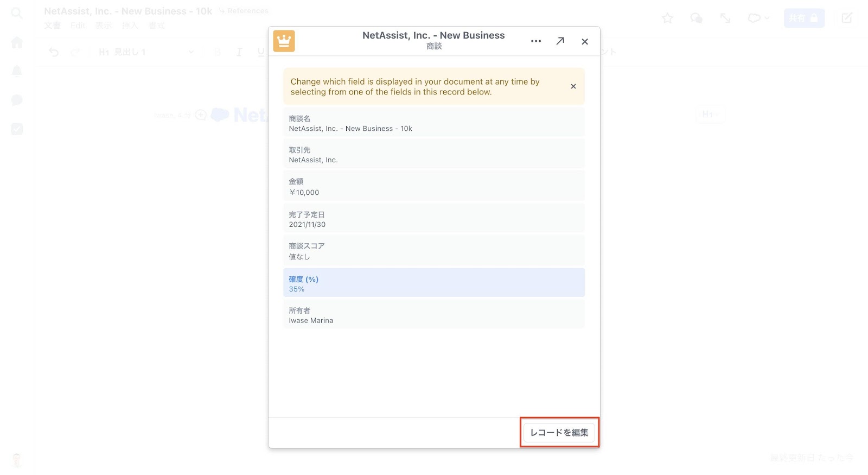
Task: Open the comment bubble dropdown at top right
Action: coord(758,18)
